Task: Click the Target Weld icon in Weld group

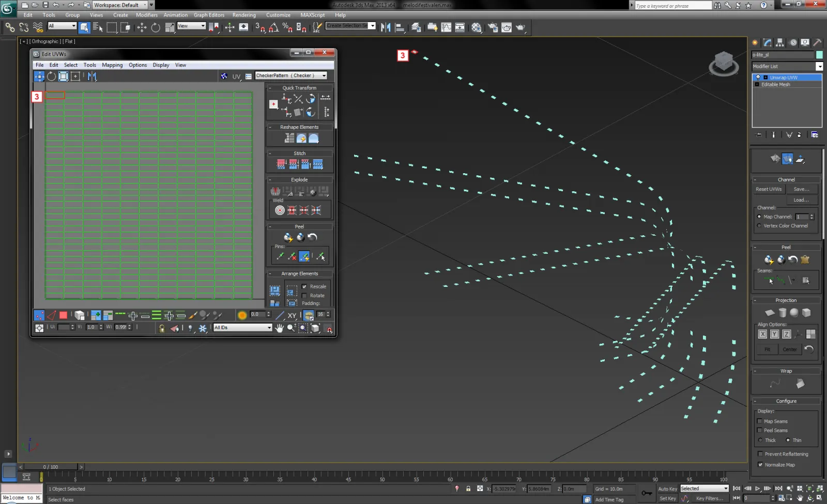Action: click(280, 210)
